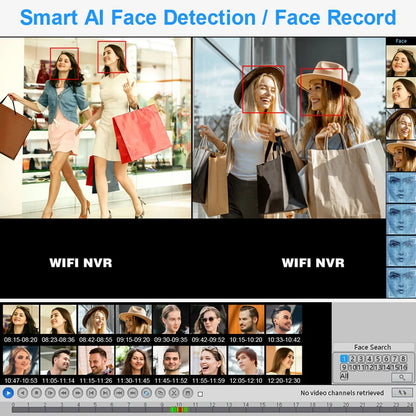Click the rewind button
416x416 pixels.
[x=64, y=393]
